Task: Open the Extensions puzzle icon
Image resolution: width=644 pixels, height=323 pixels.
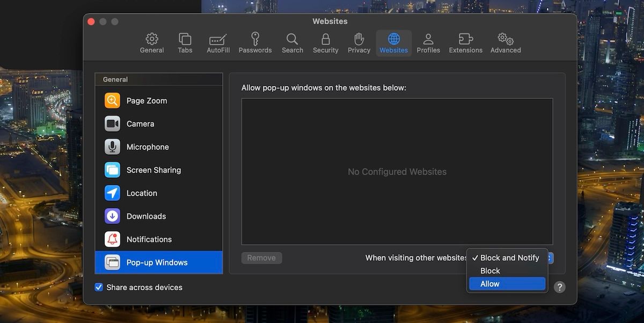Action: click(465, 43)
